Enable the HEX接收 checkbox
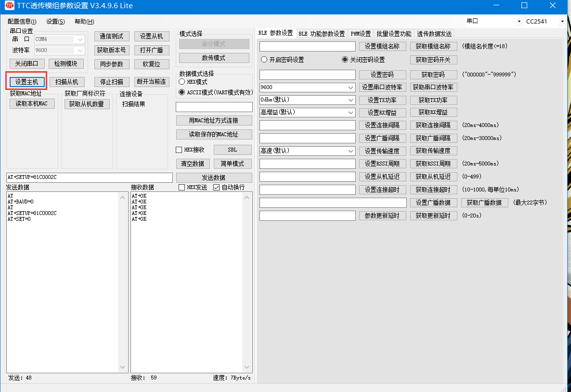 tap(178, 150)
